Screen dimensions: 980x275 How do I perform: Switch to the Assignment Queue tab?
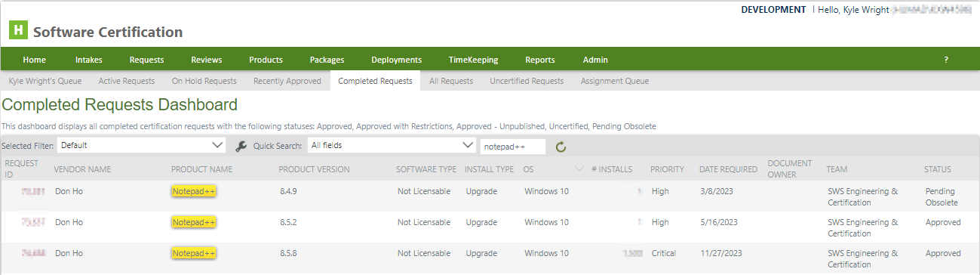615,81
